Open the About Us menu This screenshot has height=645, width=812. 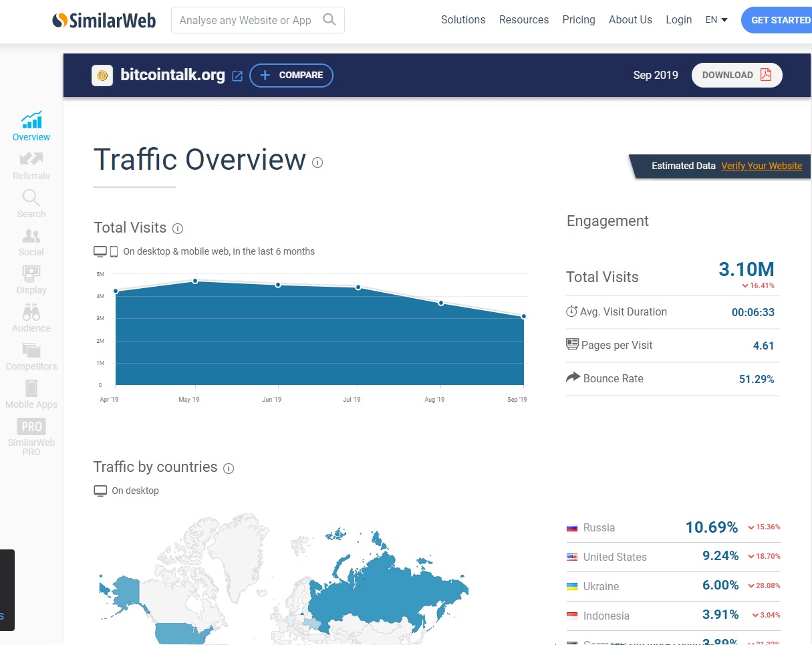tap(630, 20)
